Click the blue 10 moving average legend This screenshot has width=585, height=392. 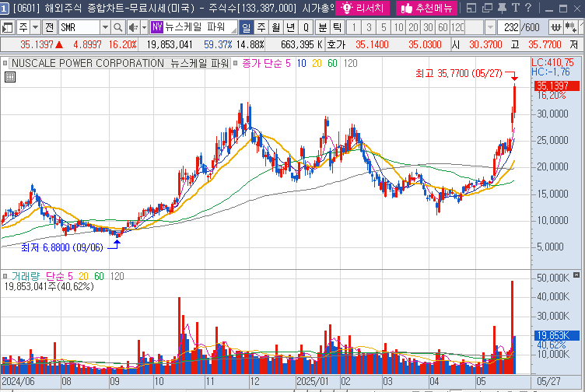click(x=302, y=64)
